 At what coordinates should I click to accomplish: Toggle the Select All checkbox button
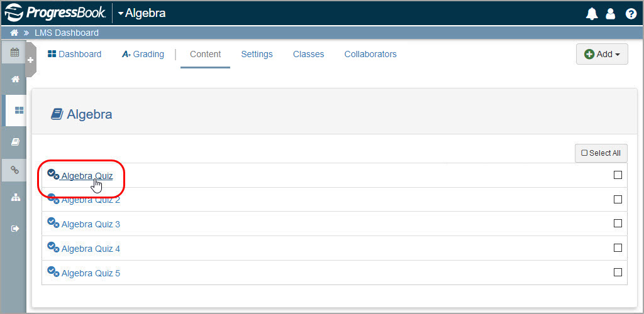click(601, 153)
